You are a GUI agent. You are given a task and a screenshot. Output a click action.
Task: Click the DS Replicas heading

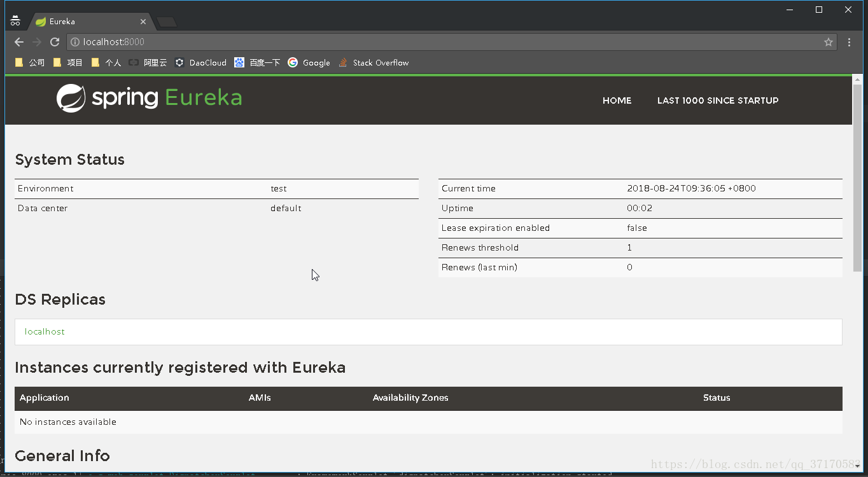coord(60,300)
